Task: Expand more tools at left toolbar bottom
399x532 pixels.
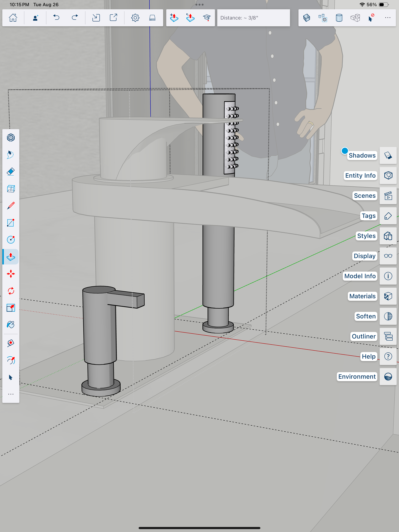Action: coord(11,394)
